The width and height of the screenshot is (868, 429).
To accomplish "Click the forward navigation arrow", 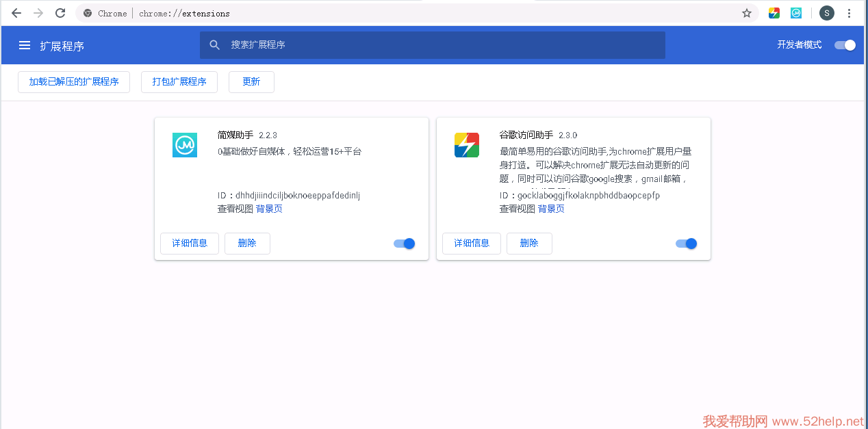I will pyautogui.click(x=38, y=13).
